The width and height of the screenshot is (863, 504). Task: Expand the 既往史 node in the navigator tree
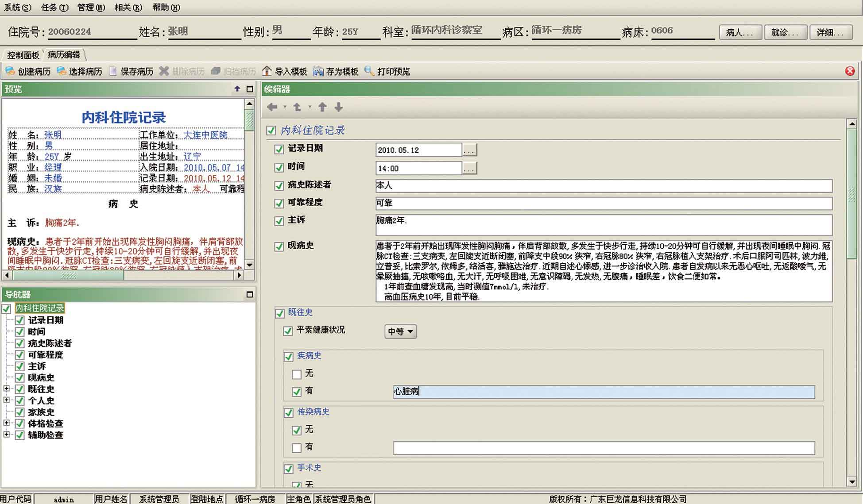(x=7, y=389)
